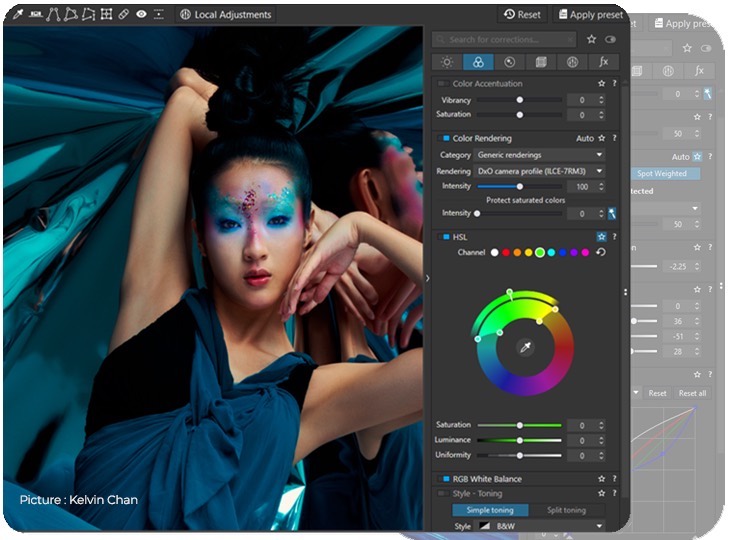This screenshot has height=540, width=733.
Task: Click the Vibrancy value stepper arrows
Action: click(601, 100)
